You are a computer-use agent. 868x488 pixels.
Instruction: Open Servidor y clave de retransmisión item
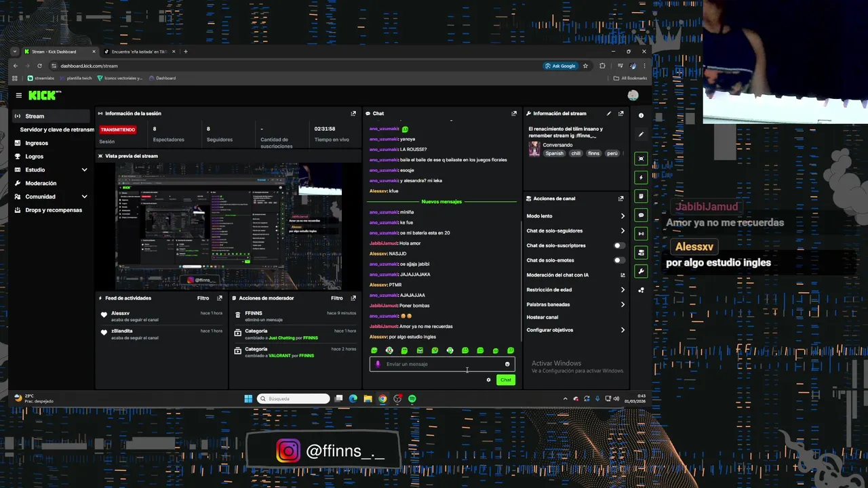[x=57, y=129]
